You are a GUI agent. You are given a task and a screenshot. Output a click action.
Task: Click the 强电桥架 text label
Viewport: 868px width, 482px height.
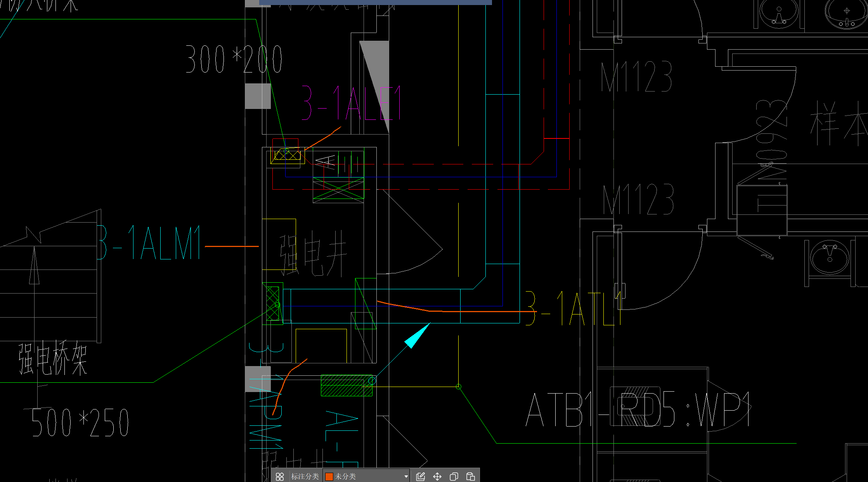pos(53,358)
